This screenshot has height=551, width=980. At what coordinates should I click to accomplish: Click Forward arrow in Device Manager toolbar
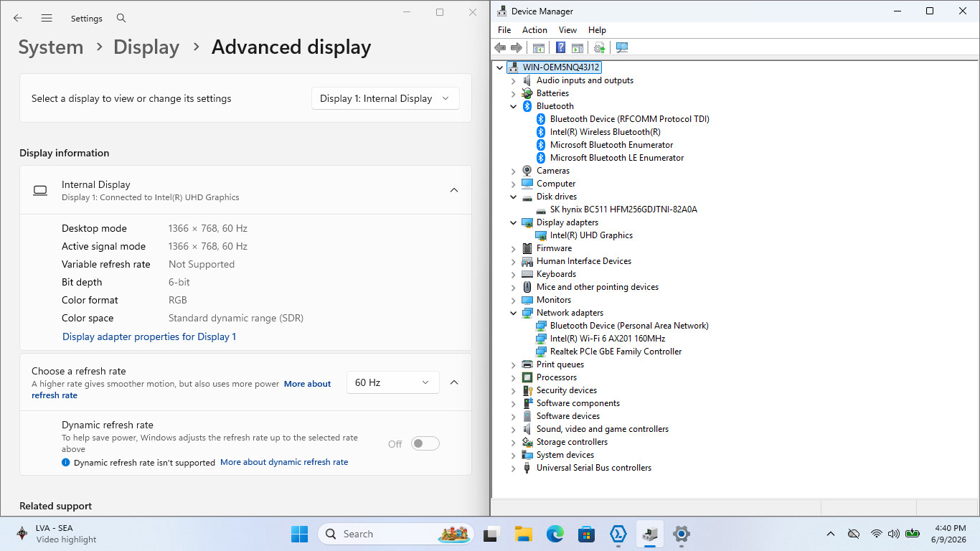pos(517,47)
